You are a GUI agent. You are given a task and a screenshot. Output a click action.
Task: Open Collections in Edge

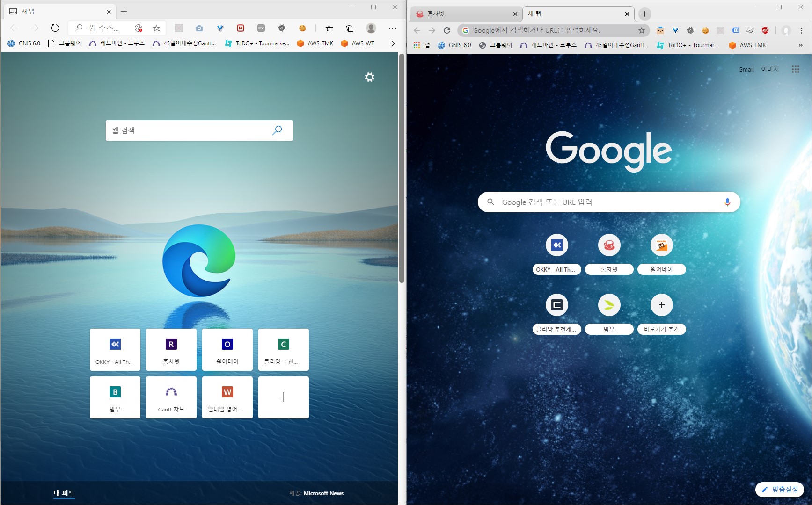350,28
